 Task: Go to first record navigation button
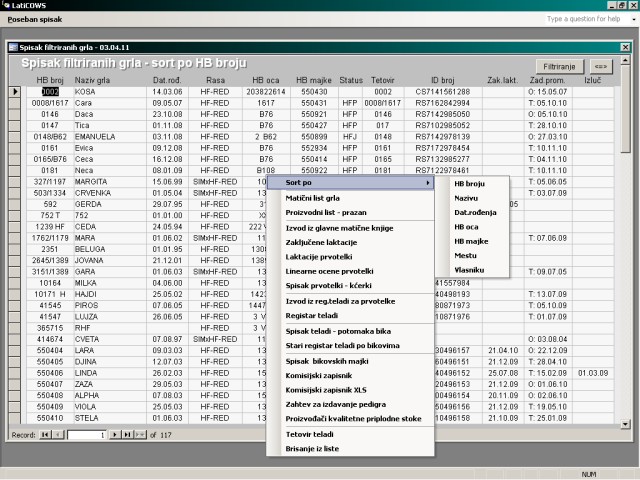tap(45, 435)
